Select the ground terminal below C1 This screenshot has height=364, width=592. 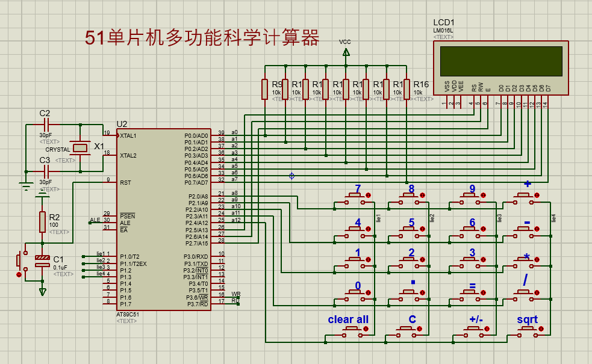(x=42, y=291)
